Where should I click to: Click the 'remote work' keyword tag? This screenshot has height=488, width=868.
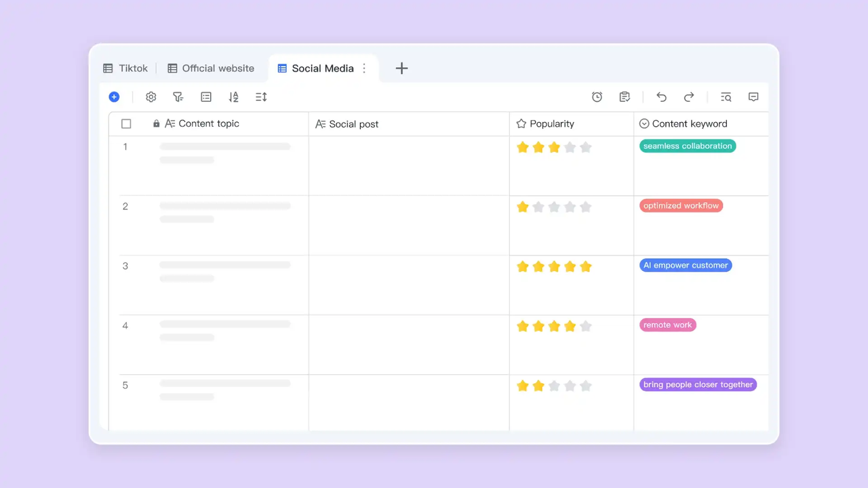coord(667,325)
